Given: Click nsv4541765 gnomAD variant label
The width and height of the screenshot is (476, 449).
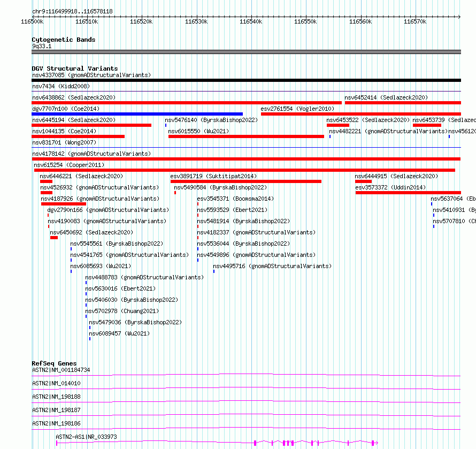Looking at the screenshot, I should pyautogui.click(x=129, y=255).
